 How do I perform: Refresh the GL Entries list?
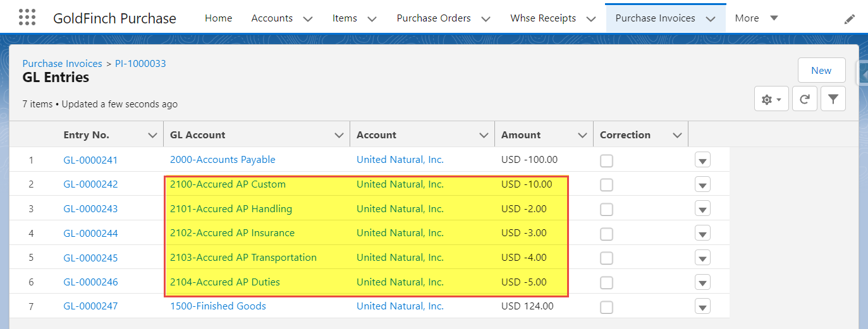[x=805, y=99]
